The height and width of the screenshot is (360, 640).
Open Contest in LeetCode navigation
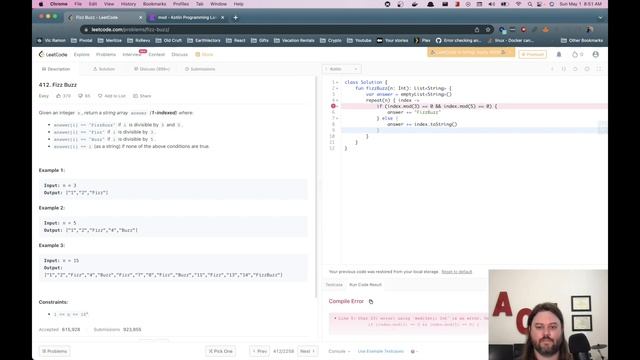[x=157, y=54]
